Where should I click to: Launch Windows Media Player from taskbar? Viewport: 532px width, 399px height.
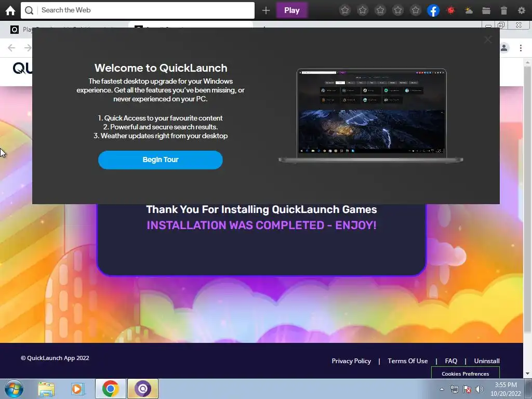[x=78, y=389]
